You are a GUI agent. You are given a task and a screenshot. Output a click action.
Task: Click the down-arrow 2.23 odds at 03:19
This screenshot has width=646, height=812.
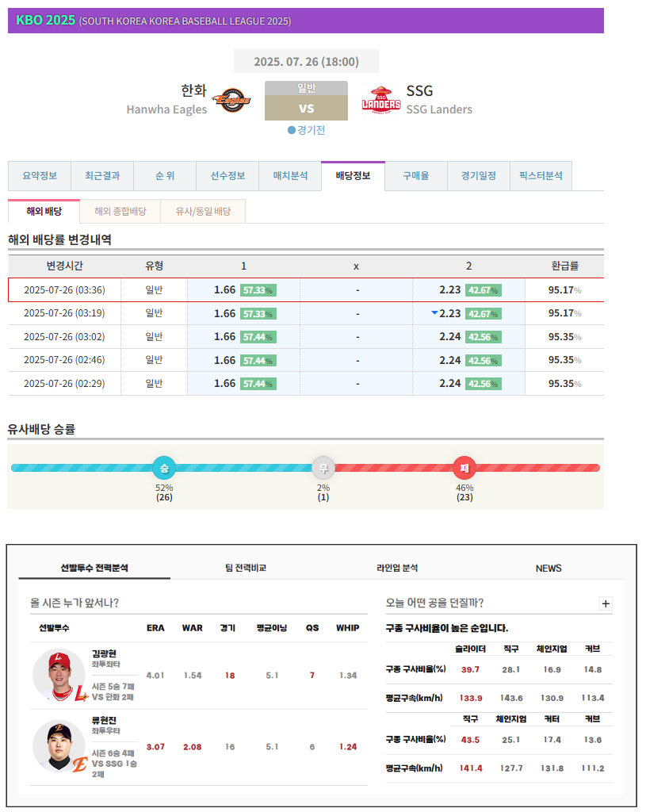click(445, 313)
